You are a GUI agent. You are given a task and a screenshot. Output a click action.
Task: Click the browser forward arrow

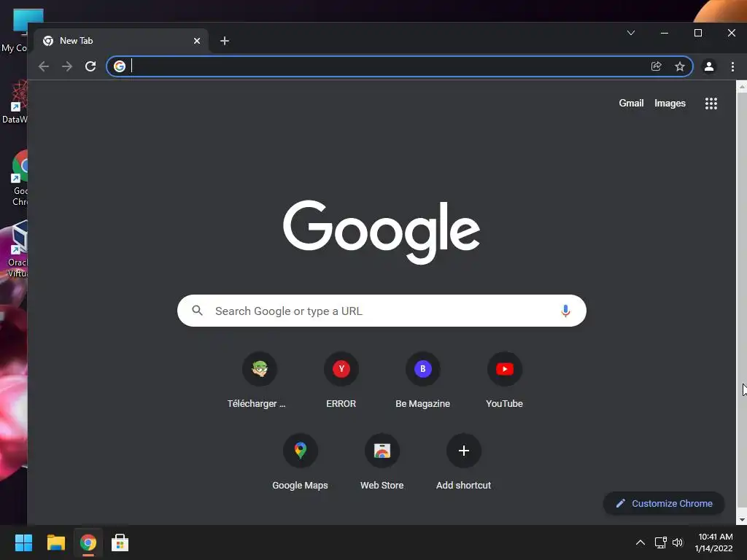67,66
